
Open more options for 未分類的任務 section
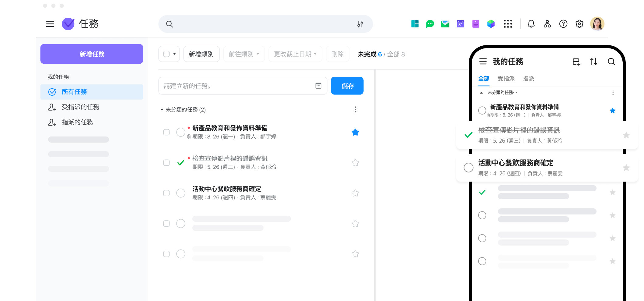pyautogui.click(x=355, y=109)
